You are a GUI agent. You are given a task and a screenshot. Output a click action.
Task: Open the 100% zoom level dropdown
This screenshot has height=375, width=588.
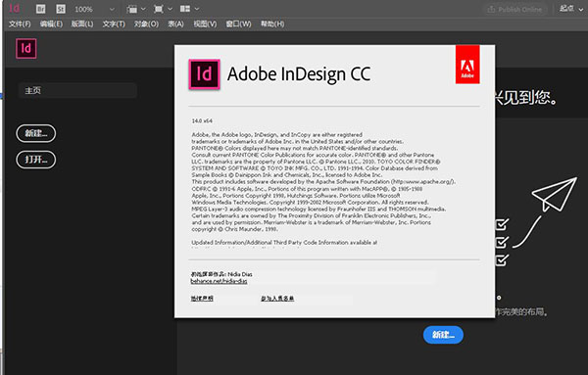tap(94, 9)
